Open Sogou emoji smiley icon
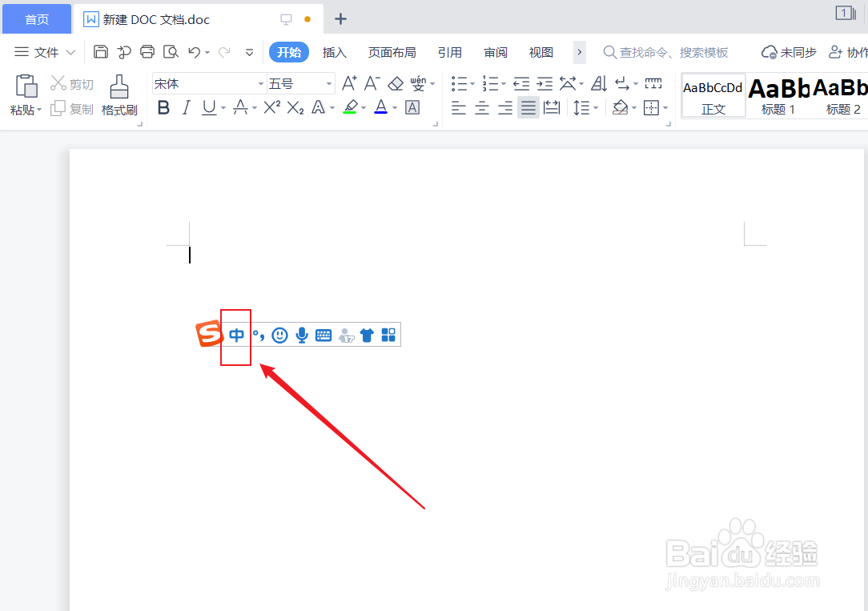868x611 pixels. (x=280, y=335)
